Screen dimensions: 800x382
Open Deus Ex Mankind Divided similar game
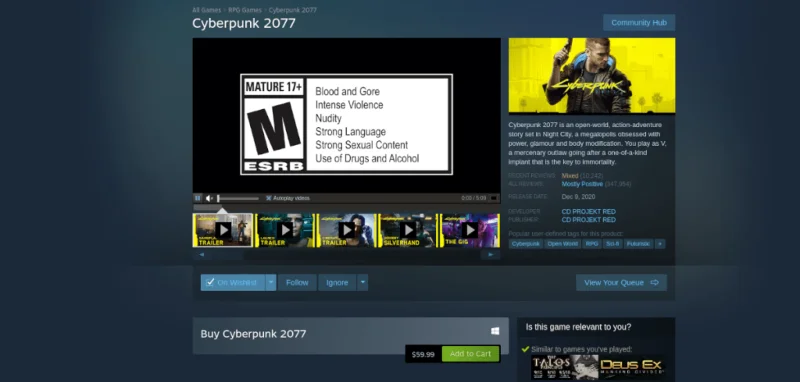(632, 367)
